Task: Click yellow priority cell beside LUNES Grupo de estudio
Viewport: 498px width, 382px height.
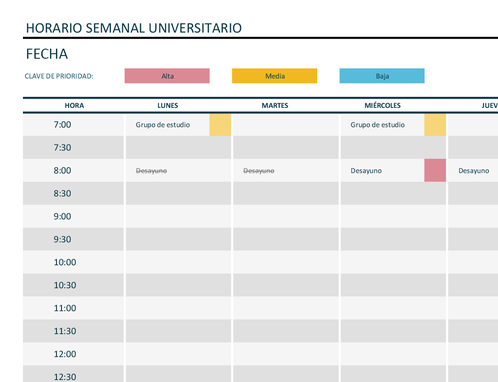Action: [220, 125]
